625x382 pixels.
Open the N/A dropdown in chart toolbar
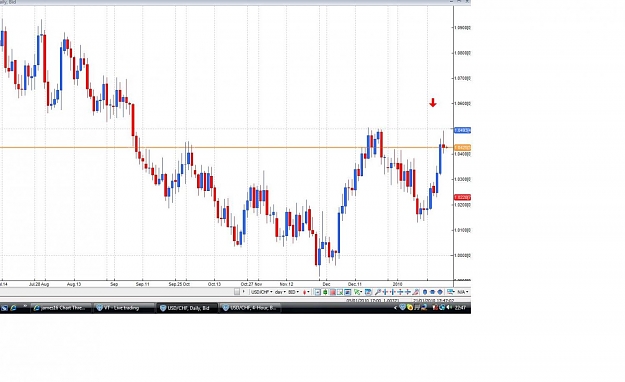[462, 292]
